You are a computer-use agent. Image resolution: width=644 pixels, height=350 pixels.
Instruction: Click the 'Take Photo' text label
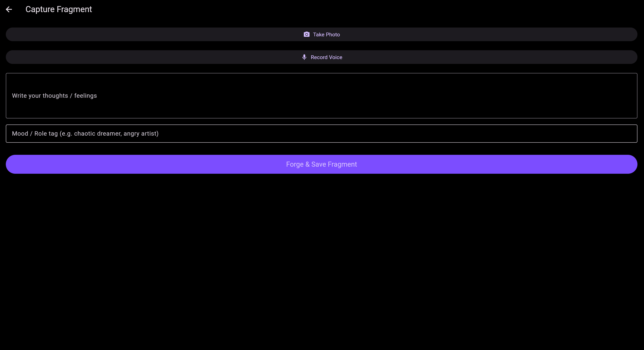(326, 35)
